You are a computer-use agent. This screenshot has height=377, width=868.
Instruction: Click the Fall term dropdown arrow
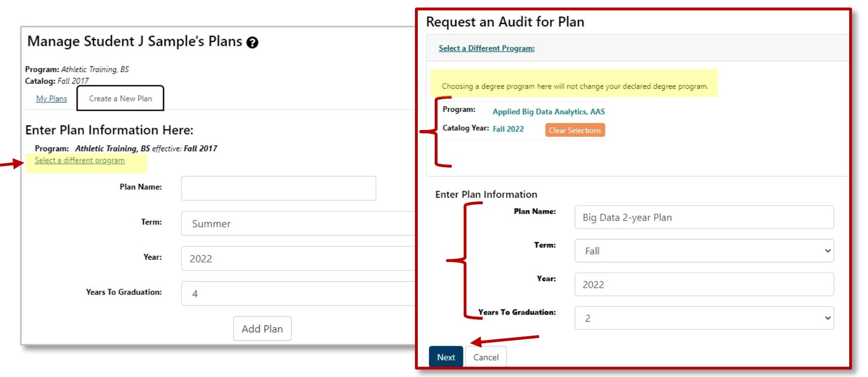tap(828, 251)
